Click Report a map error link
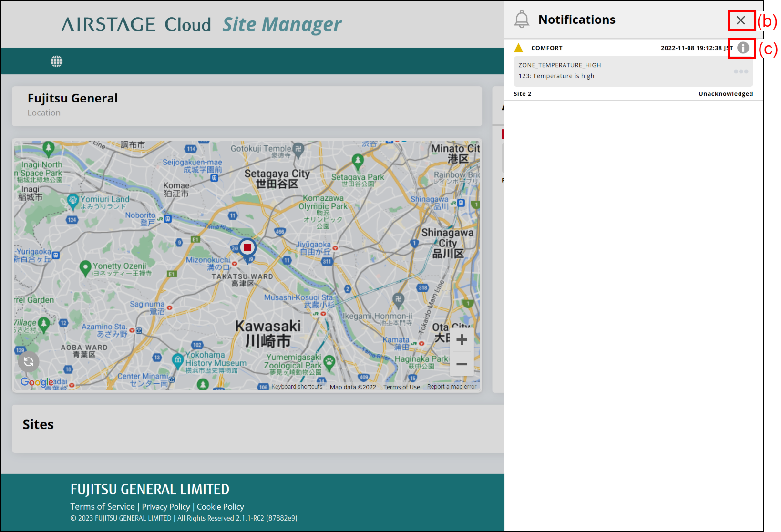Viewport: 781px width, 532px height. (x=452, y=387)
